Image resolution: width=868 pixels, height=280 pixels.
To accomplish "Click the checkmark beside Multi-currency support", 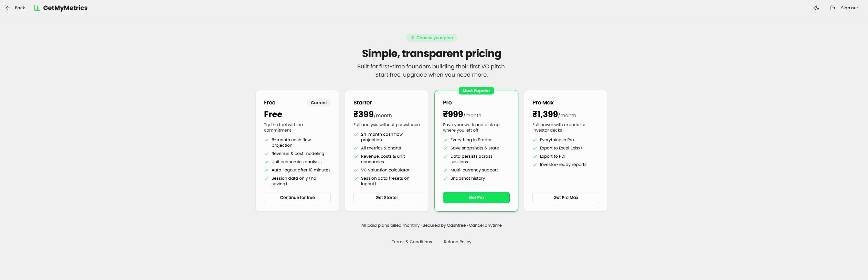I will (445, 170).
